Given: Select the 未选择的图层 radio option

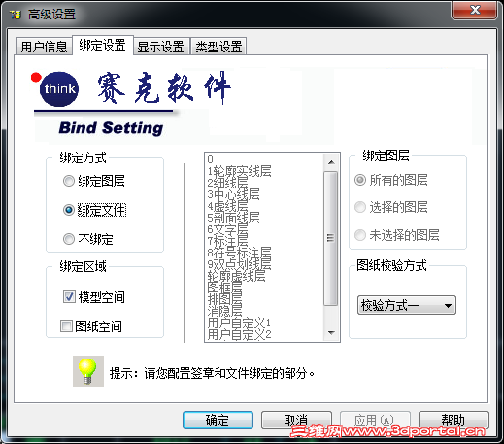Looking at the screenshot, I should pyautogui.click(x=397, y=235).
